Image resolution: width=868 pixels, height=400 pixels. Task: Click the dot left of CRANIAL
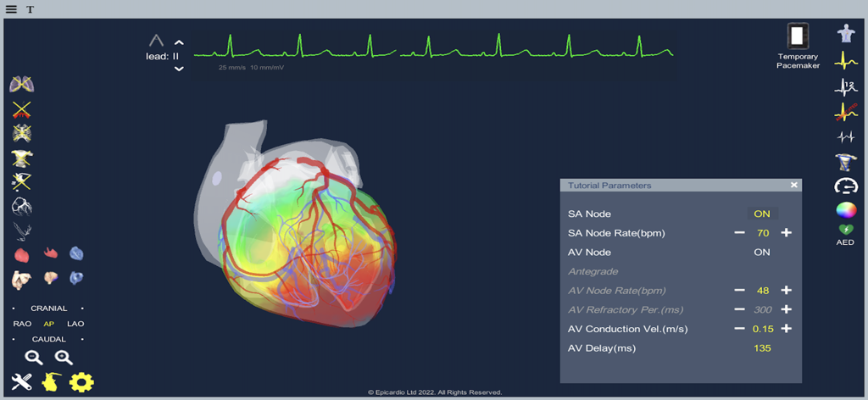tap(15, 308)
